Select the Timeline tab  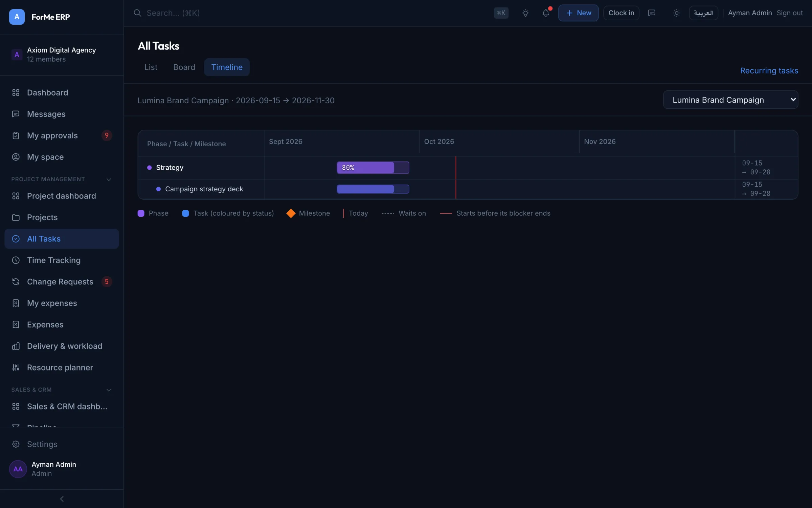[227, 67]
